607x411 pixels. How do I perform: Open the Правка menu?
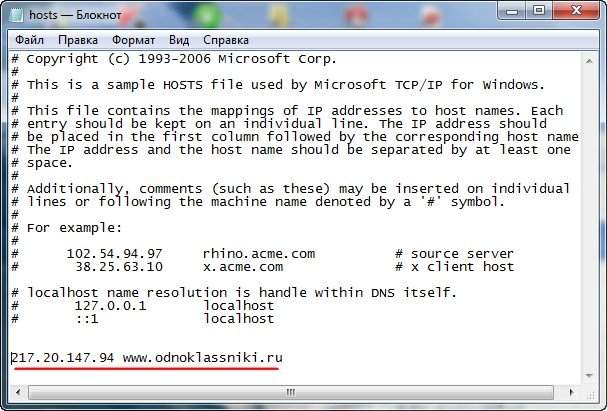(77, 40)
